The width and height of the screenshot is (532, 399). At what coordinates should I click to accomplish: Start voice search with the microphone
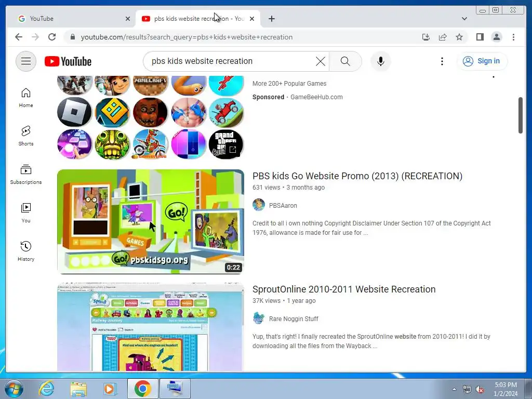381,61
